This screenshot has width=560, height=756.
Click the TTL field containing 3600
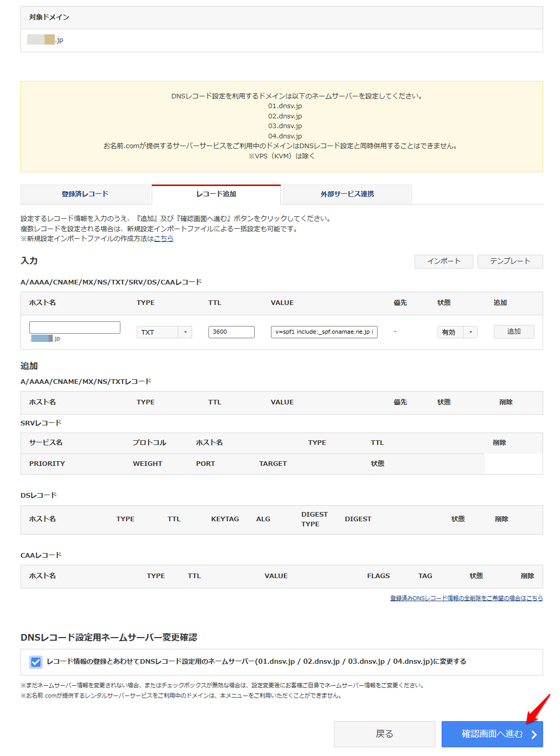(231, 332)
